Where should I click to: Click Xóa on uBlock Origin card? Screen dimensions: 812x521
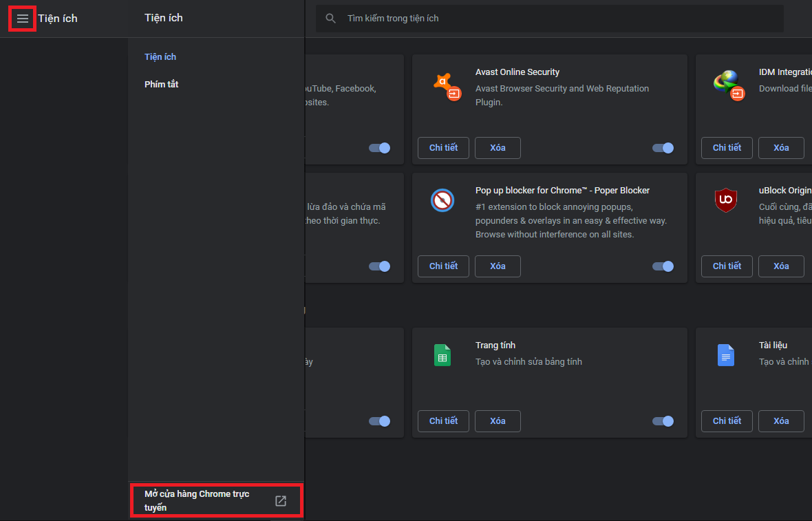pos(781,266)
